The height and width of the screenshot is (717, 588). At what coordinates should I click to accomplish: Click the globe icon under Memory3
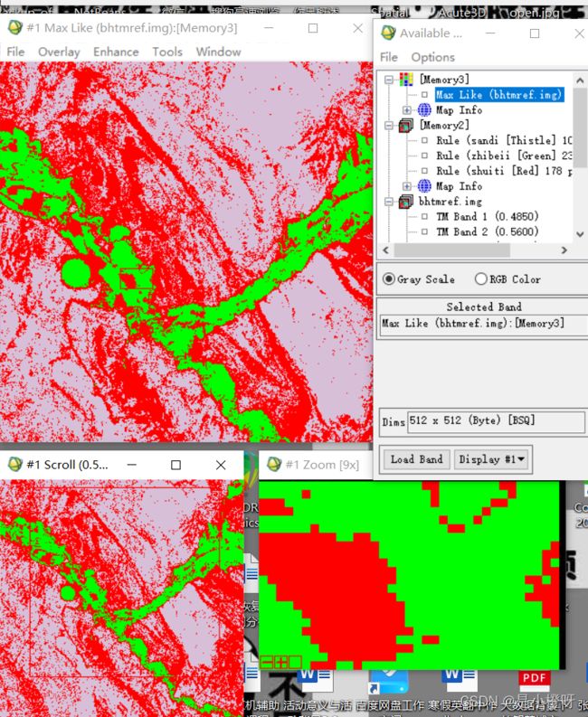424,109
